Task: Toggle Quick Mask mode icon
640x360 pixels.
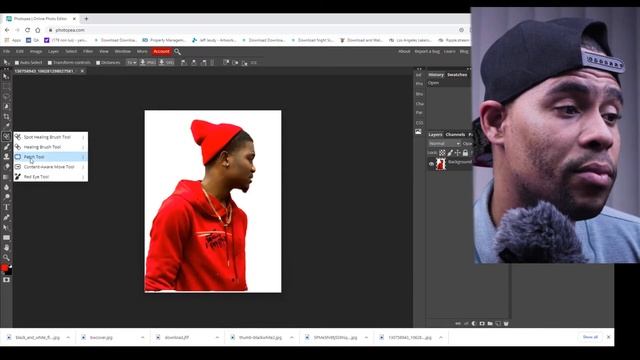Action: coord(6,280)
